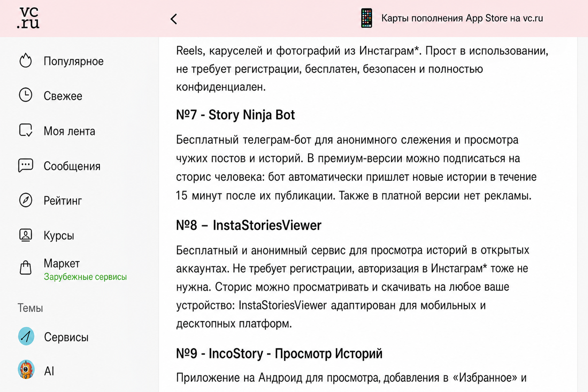Open the Рейтинг page
The height and width of the screenshot is (392, 588).
click(x=63, y=201)
